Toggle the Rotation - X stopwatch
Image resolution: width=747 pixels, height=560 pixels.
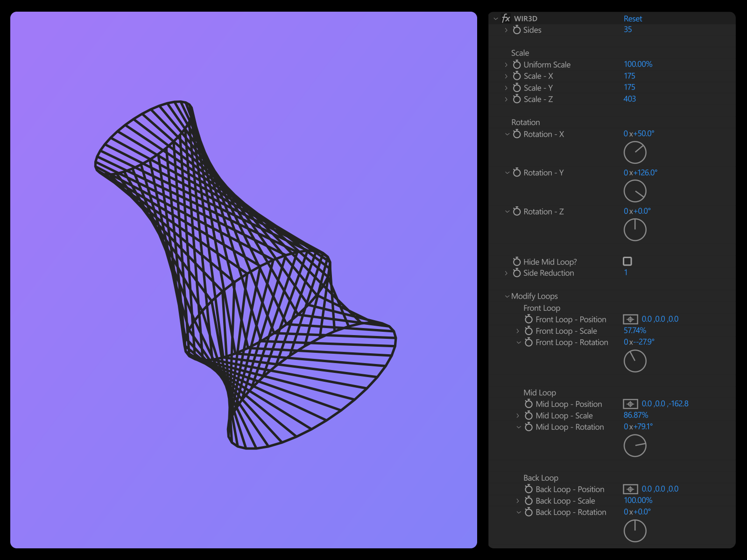(517, 134)
